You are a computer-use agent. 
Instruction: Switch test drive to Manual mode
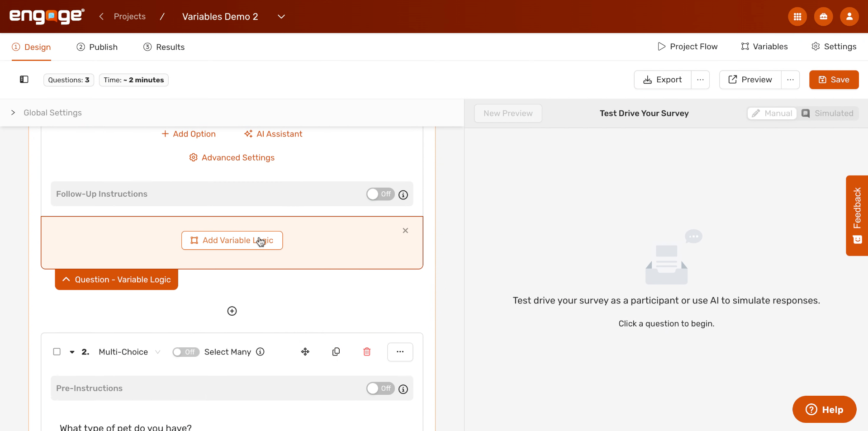772,113
